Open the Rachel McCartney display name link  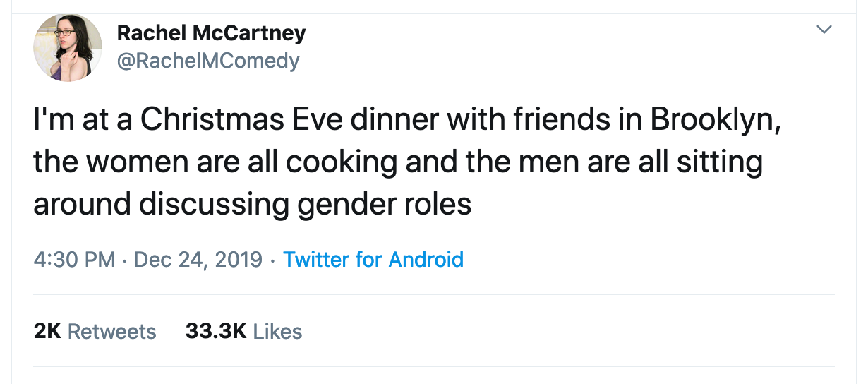point(211,32)
